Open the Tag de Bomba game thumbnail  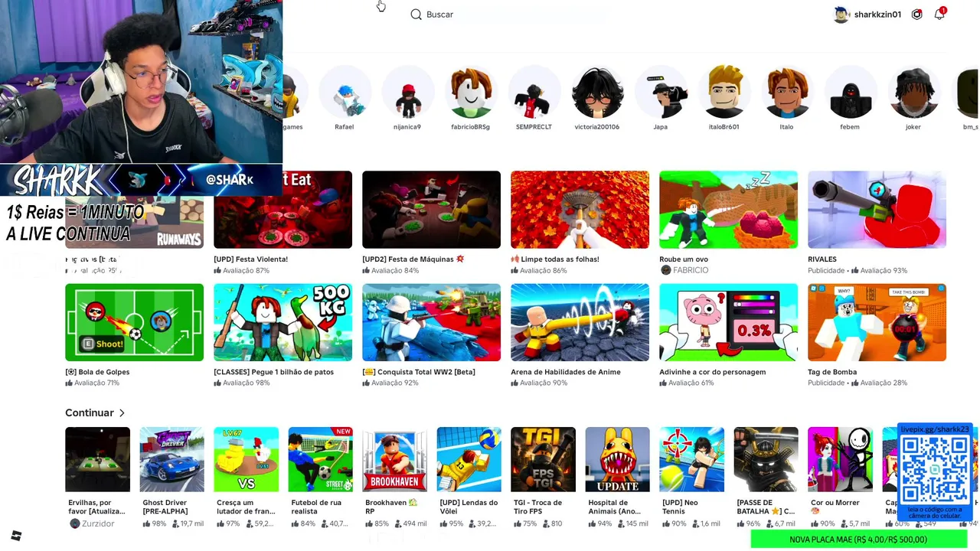(877, 322)
